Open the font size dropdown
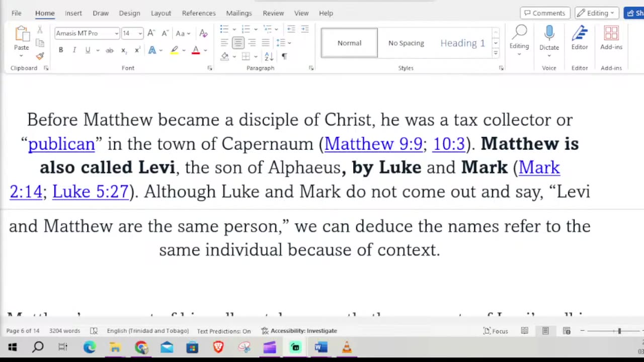Viewport: 644px width, 362px height. [140, 33]
